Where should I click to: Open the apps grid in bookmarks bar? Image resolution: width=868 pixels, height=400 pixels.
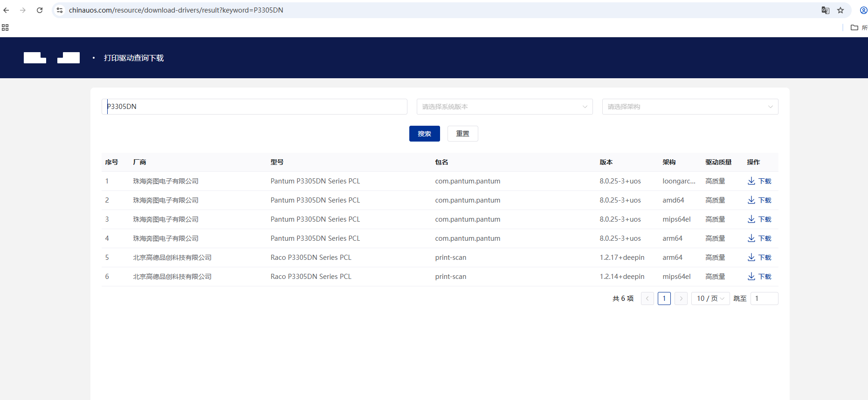pyautogui.click(x=5, y=27)
